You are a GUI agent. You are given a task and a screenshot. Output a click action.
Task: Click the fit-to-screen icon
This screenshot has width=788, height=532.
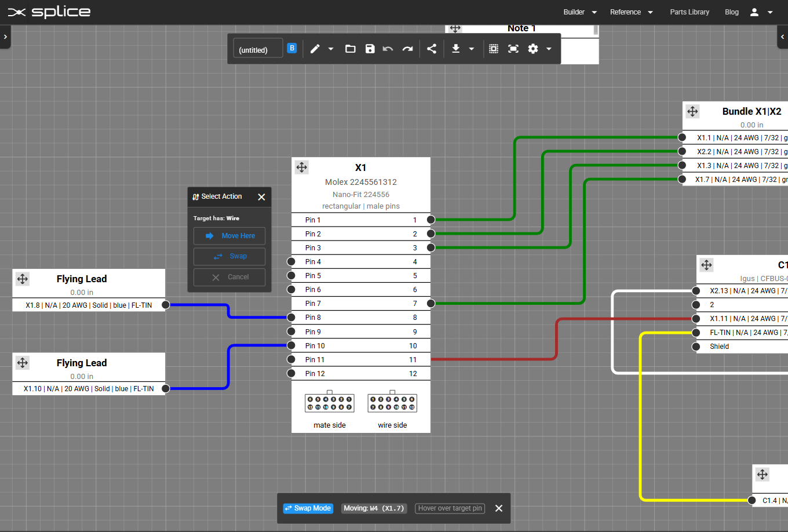513,49
